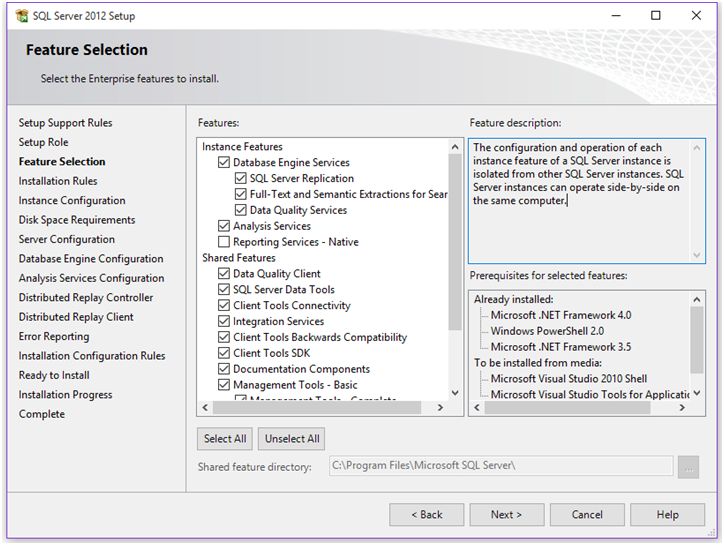724x545 pixels.
Task: Uncheck Data Quality Client
Action: tap(224, 273)
